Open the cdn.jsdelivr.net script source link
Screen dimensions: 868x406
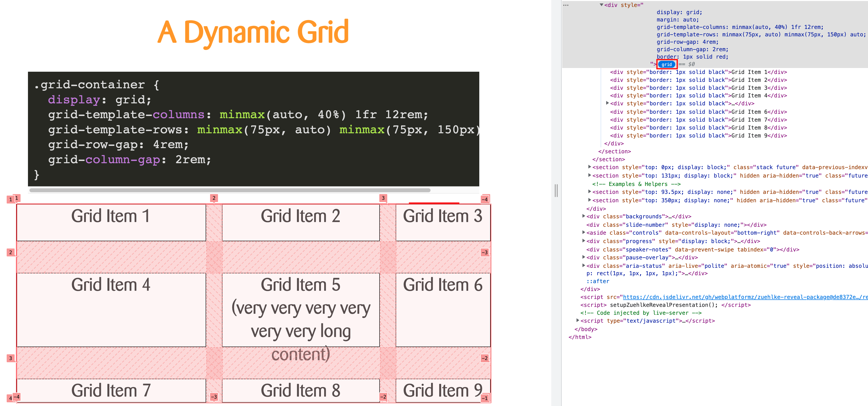point(745,297)
